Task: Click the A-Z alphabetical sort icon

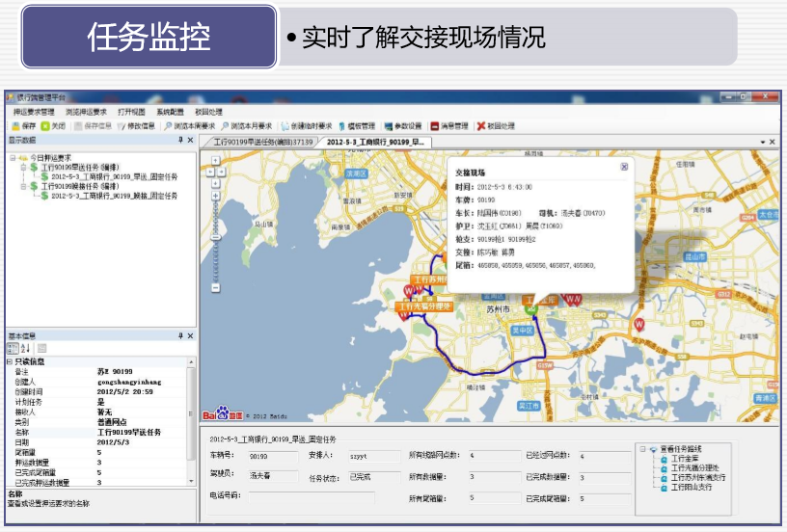Action: [26, 348]
